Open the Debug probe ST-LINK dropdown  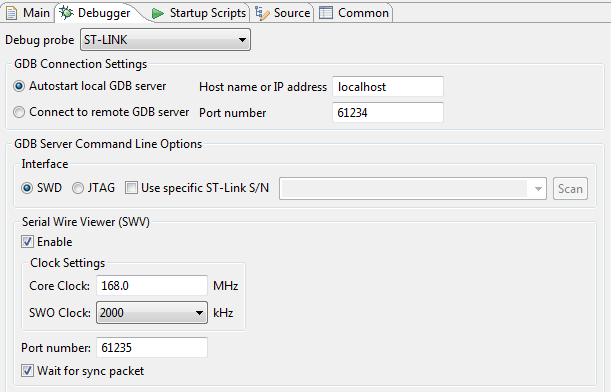click(165, 40)
